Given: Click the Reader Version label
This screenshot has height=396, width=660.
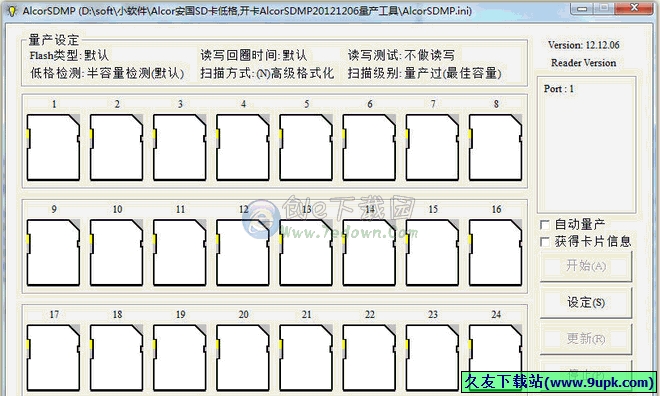Looking at the screenshot, I should tap(583, 63).
